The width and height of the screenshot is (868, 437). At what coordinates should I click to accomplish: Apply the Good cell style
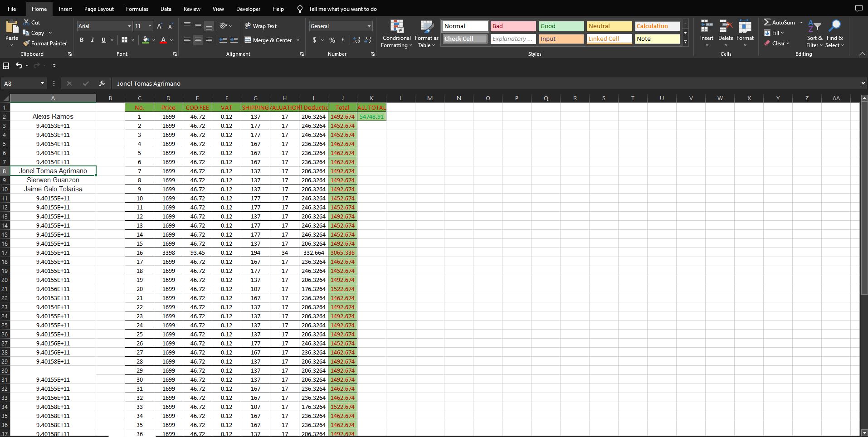[561, 26]
